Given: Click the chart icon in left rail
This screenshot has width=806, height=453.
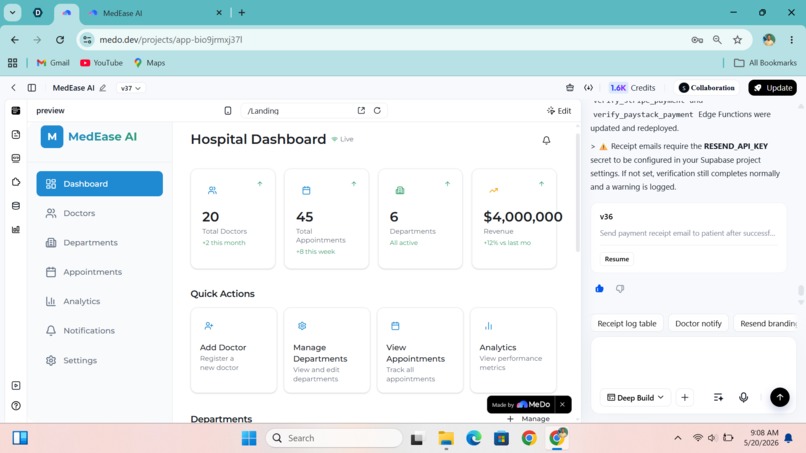Looking at the screenshot, I should pyautogui.click(x=16, y=229).
